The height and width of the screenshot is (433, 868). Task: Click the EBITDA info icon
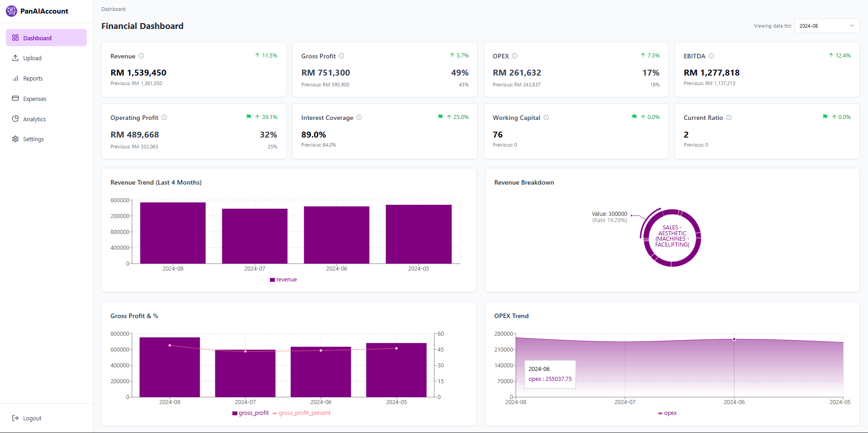pos(711,56)
